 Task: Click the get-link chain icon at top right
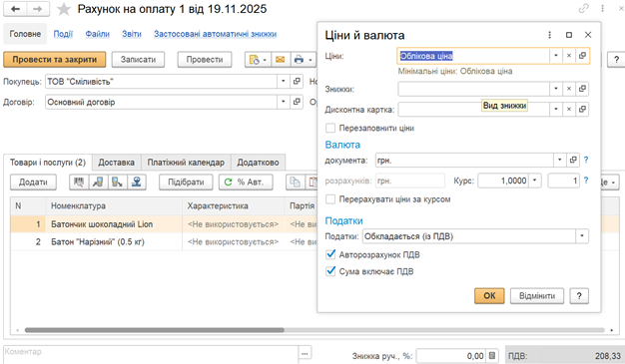click(x=583, y=8)
